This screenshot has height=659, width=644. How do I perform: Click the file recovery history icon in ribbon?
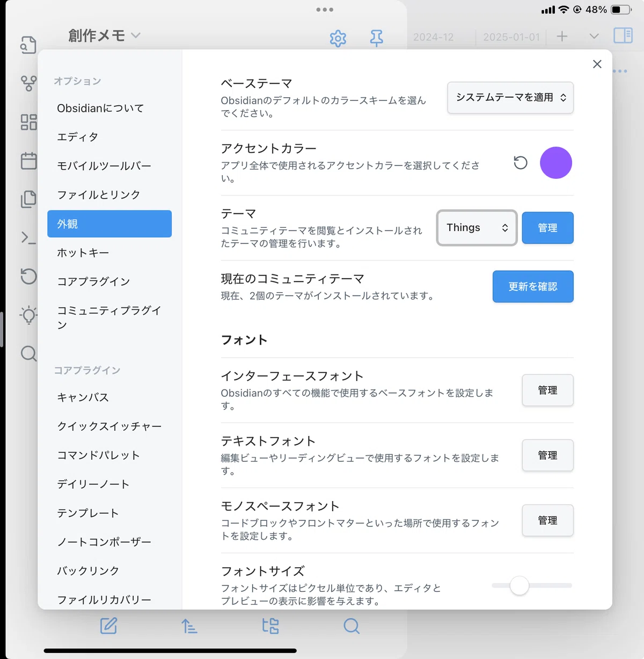coord(28,276)
